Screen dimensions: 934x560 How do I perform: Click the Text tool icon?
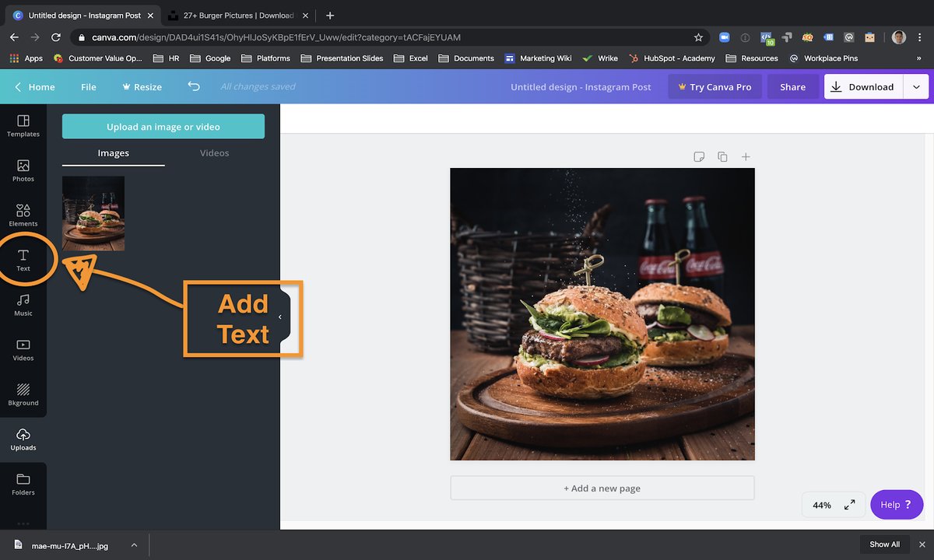click(23, 259)
